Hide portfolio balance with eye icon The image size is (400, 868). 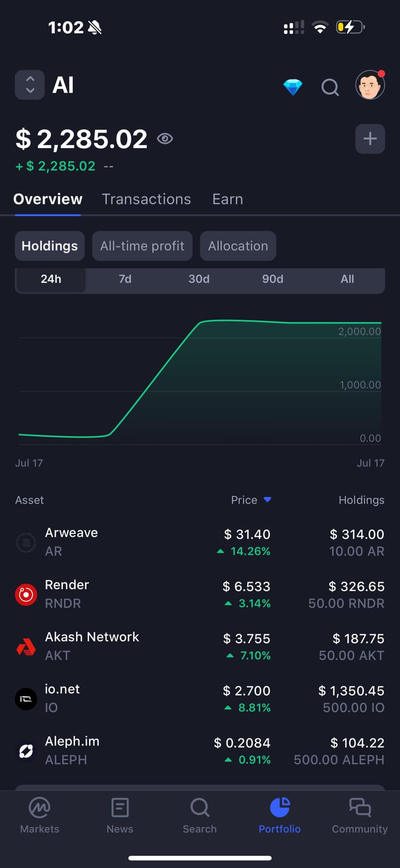[165, 139]
